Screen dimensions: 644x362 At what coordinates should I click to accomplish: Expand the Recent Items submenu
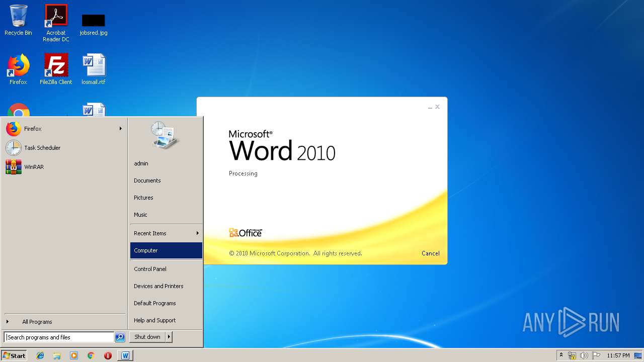[x=166, y=233]
